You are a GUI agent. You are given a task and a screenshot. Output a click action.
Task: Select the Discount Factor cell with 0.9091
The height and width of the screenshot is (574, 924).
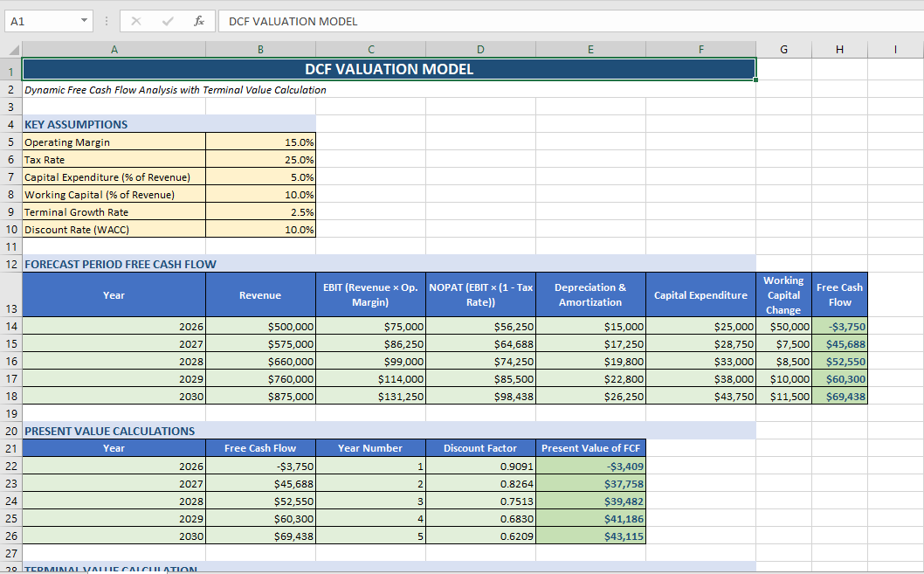tap(479, 466)
